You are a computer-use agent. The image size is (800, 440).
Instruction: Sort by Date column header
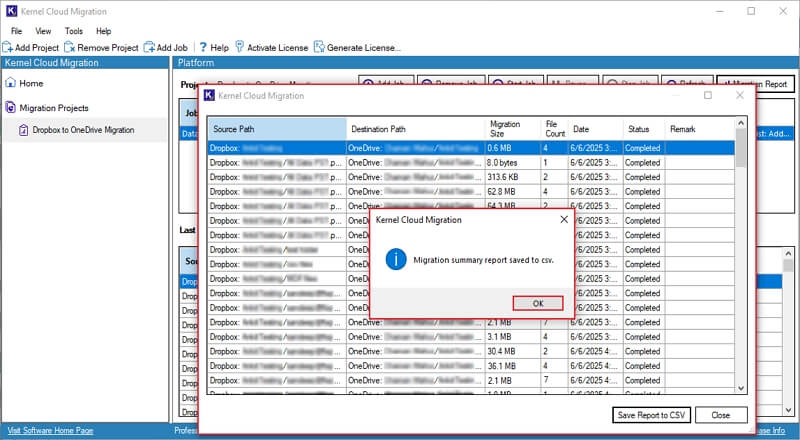(x=595, y=129)
